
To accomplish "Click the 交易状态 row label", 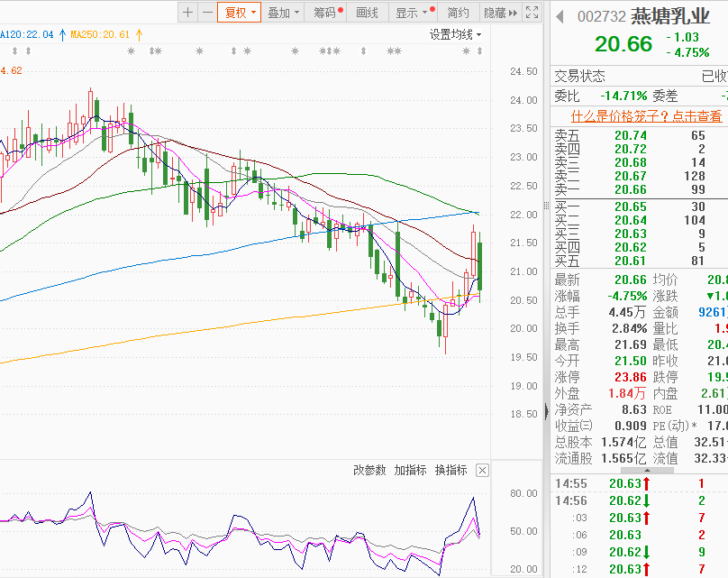I will [x=579, y=76].
